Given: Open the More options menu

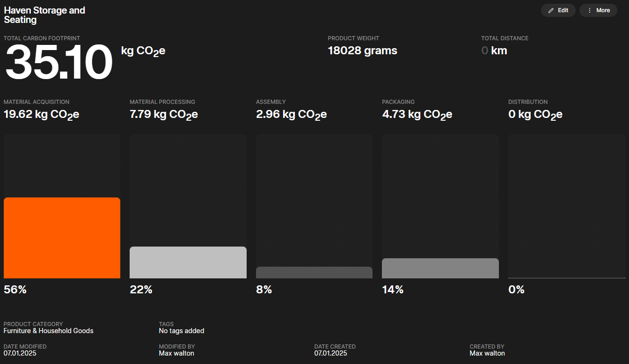Looking at the screenshot, I should click(x=598, y=10).
